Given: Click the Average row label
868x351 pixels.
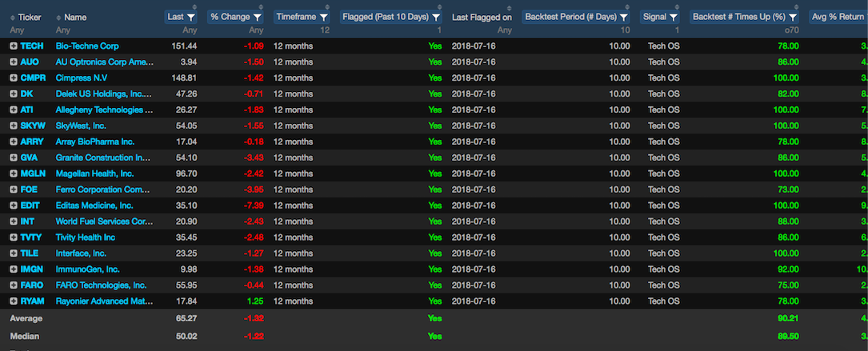Looking at the screenshot, I should point(26,319).
